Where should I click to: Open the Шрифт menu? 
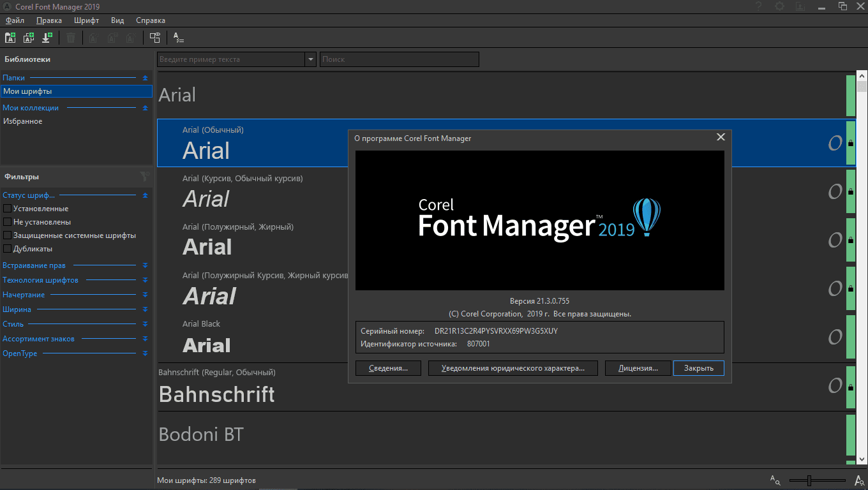[87, 20]
